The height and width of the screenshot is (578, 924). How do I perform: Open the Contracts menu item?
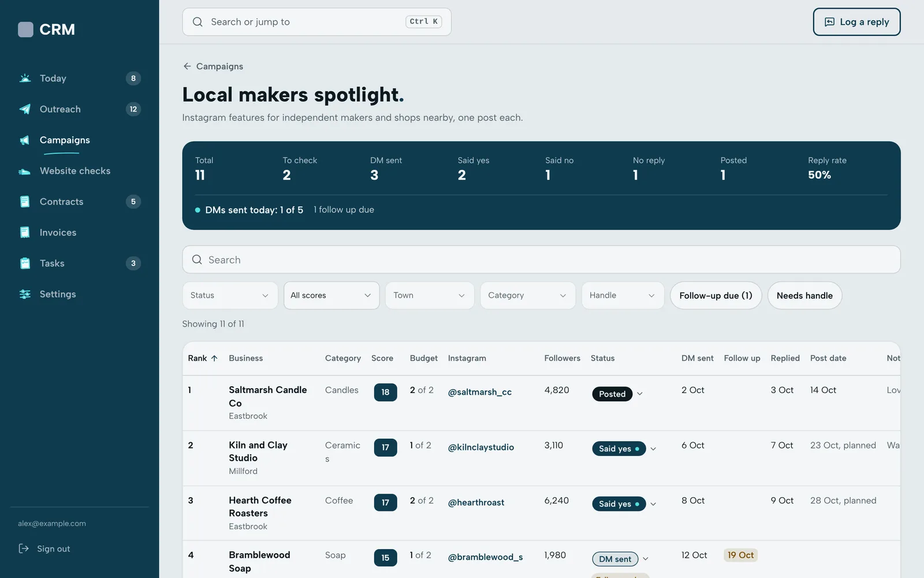79,202
